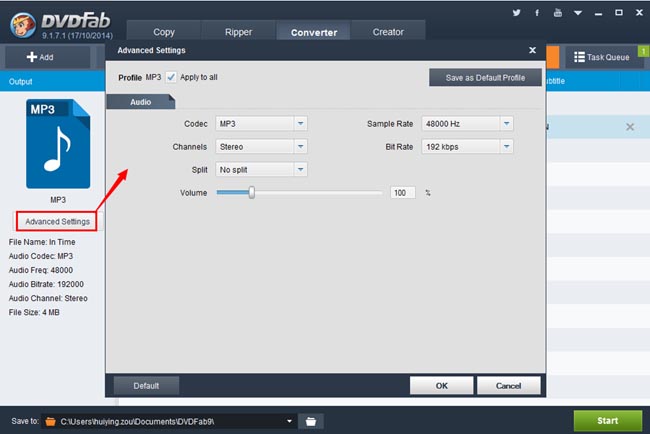Click the version number 9.1.7.1 text
Image resolution: width=650 pixels, height=434 pixels.
(77, 36)
